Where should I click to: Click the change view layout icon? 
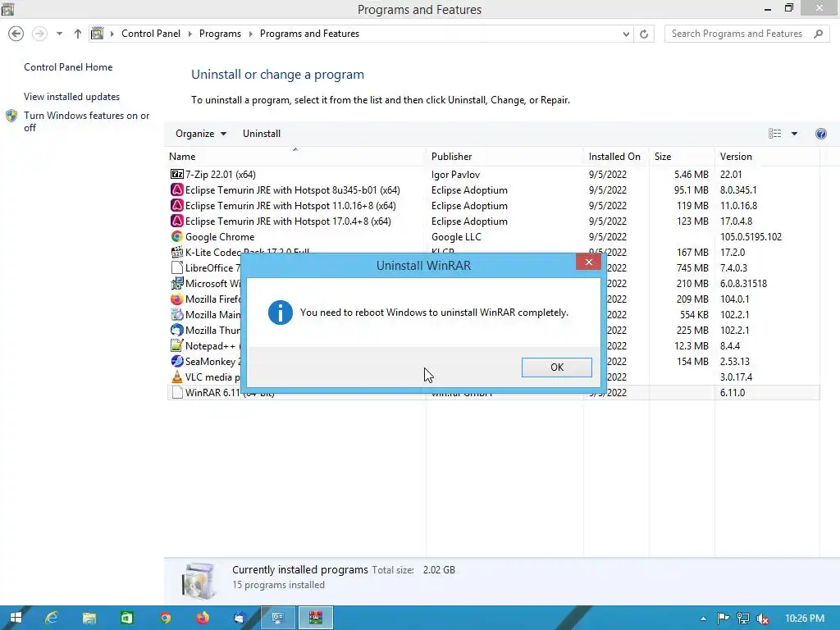(774, 134)
